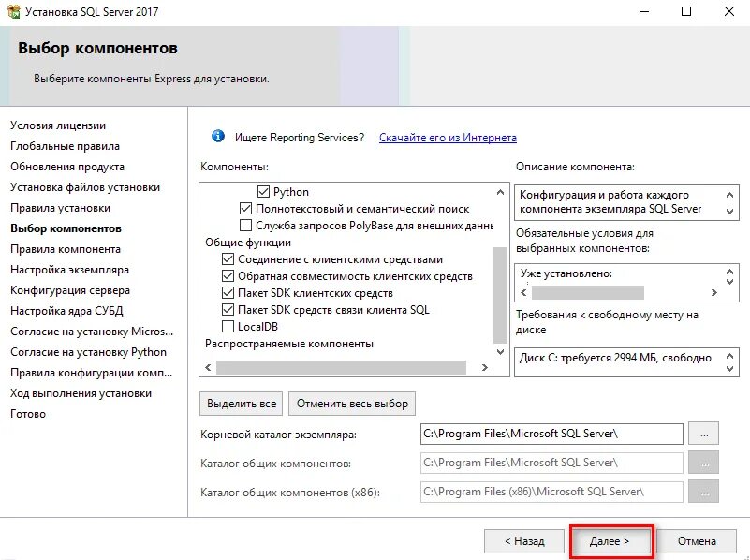
Task: Enable the LocalDB checkbox
Action: [228, 326]
